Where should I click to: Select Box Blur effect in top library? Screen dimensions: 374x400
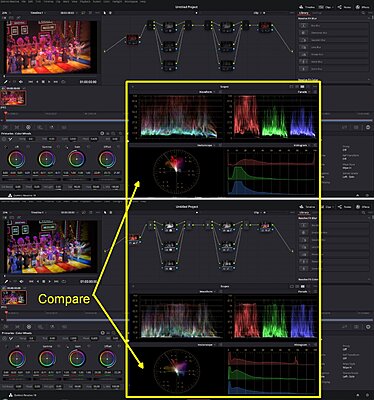tap(334, 25)
